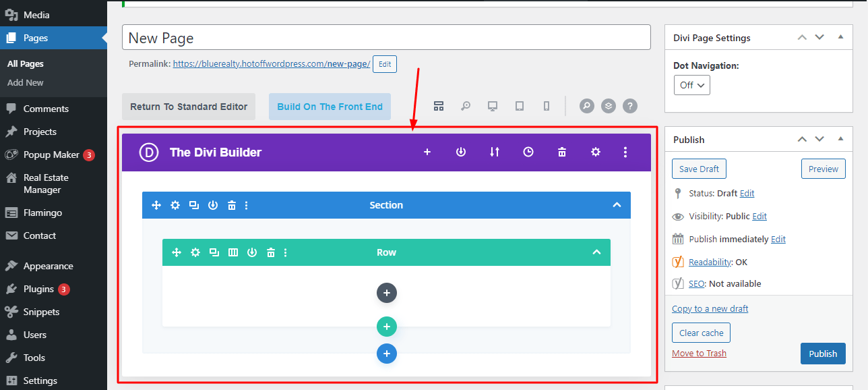Delete the Row via its trash icon
This screenshot has width=868, height=390.
pyautogui.click(x=271, y=252)
